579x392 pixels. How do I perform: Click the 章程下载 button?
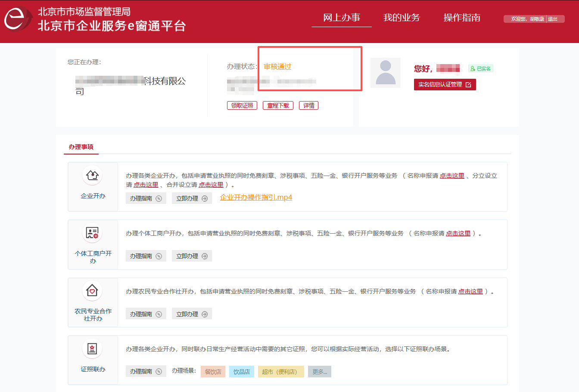coord(278,105)
